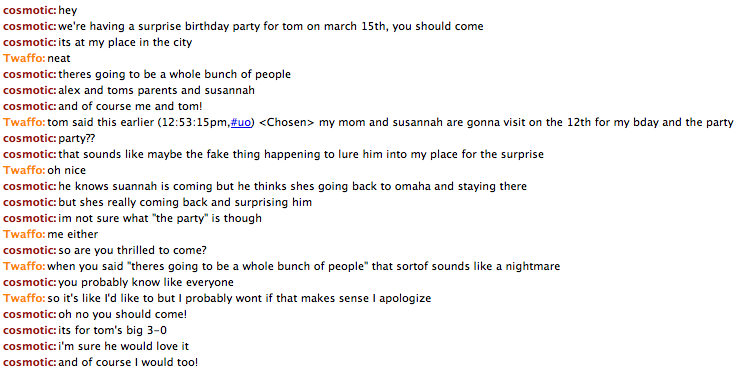Click the first cosmotic username saying hey

(30, 10)
